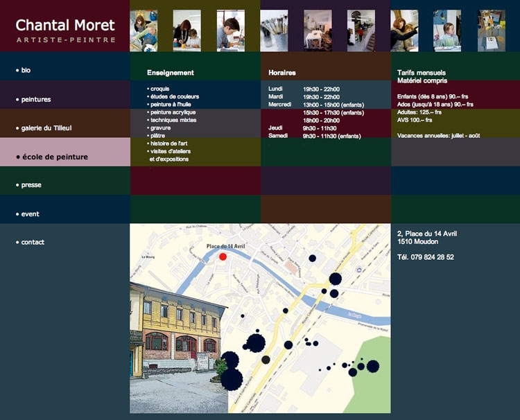
Task: Select the staircase gallery photo in header
Action: [x=361, y=30]
